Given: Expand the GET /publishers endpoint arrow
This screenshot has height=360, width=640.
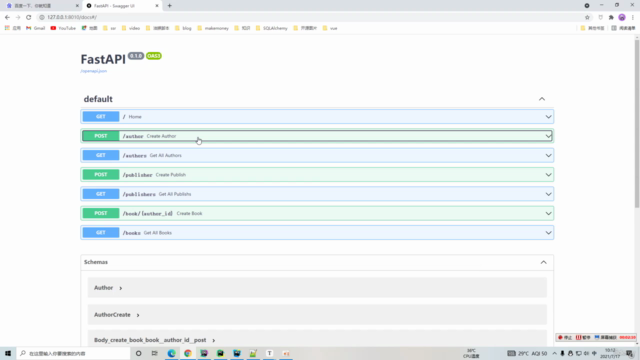Looking at the screenshot, I should [548, 194].
